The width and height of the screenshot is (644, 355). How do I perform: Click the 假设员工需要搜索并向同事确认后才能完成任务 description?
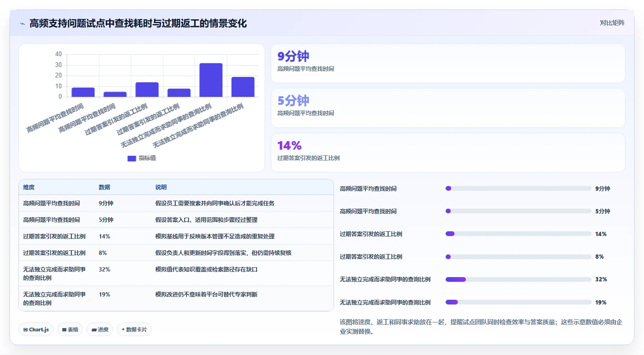click(215, 203)
